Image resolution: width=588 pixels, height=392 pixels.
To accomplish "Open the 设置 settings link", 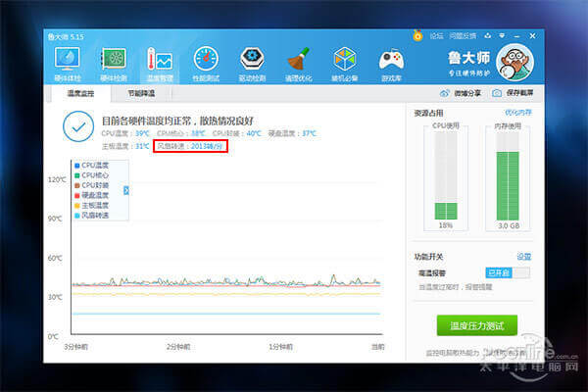I will coord(524,257).
